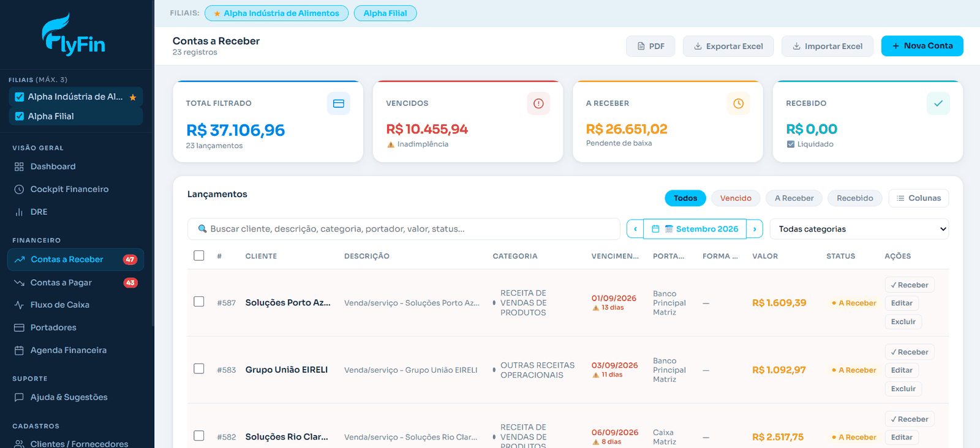Go to previous month with left arrow
This screenshot has width=980, height=448.
click(x=635, y=229)
